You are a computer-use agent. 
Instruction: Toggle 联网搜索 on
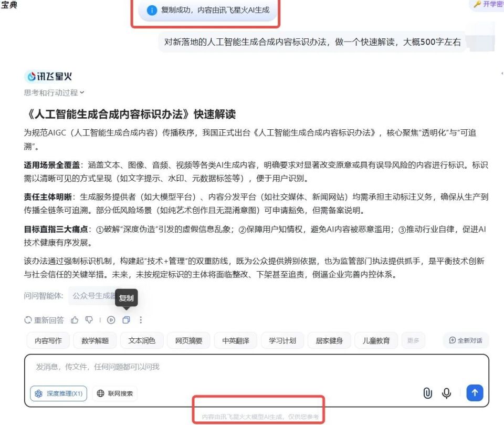click(115, 394)
